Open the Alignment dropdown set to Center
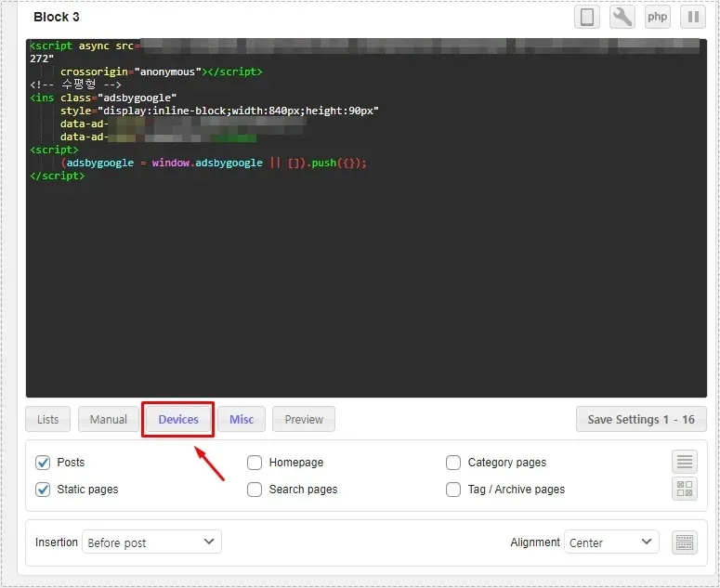 point(611,542)
